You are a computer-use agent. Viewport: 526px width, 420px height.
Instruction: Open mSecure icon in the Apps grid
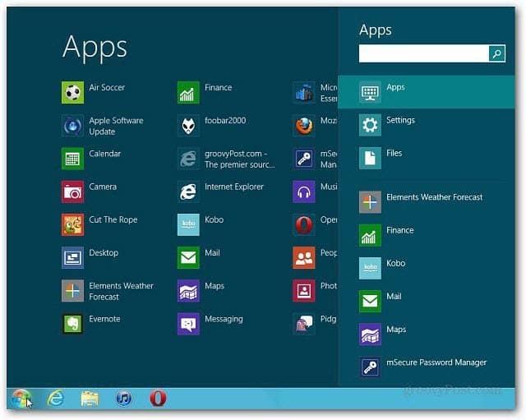[x=304, y=159]
